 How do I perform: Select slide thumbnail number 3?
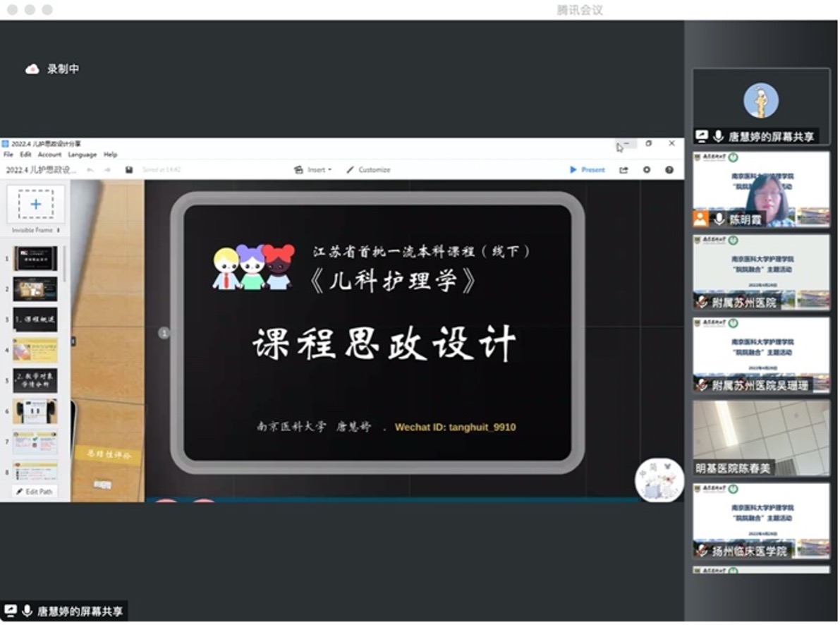click(x=35, y=319)
